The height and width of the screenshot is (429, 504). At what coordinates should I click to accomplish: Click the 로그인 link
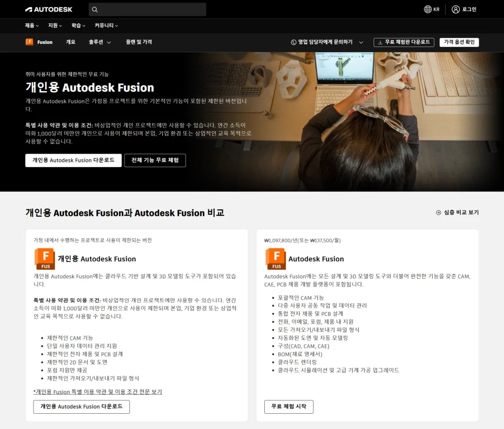(469, 9)
